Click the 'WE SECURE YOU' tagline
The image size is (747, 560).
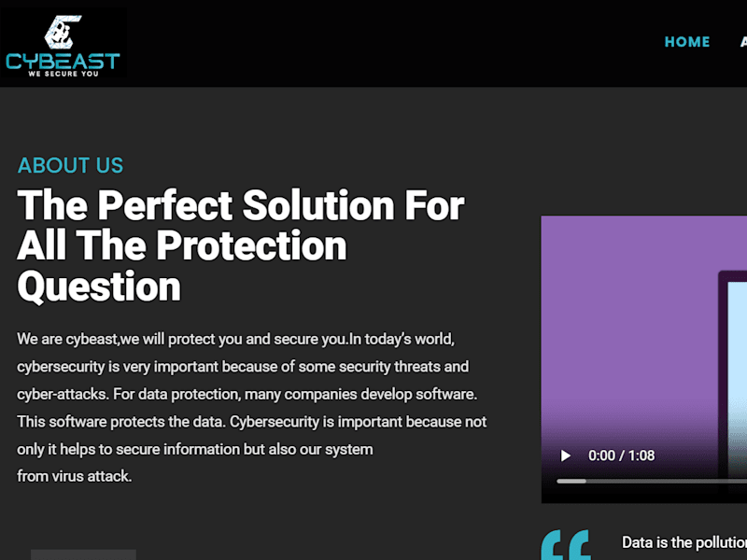coord(63,74)
